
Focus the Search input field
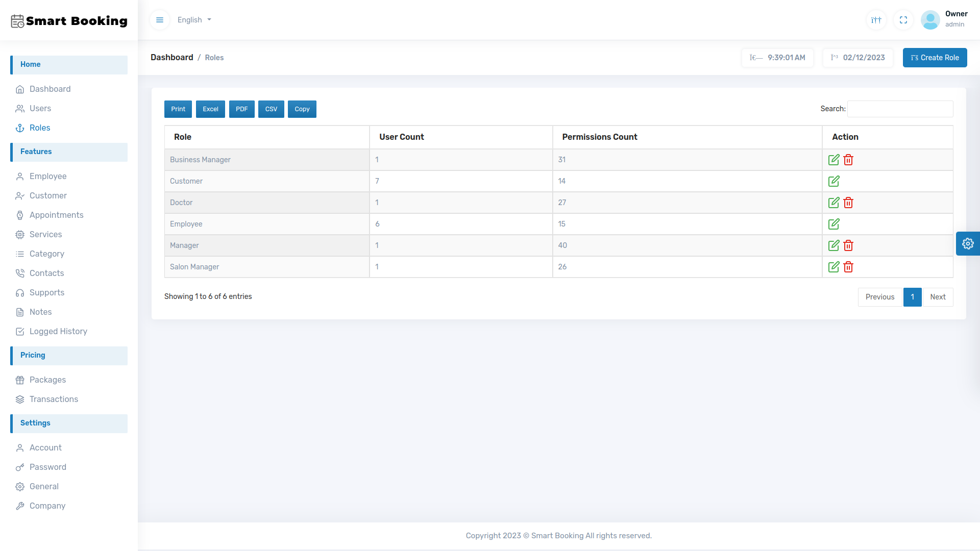pyautogui.click(x=900, y=109)
